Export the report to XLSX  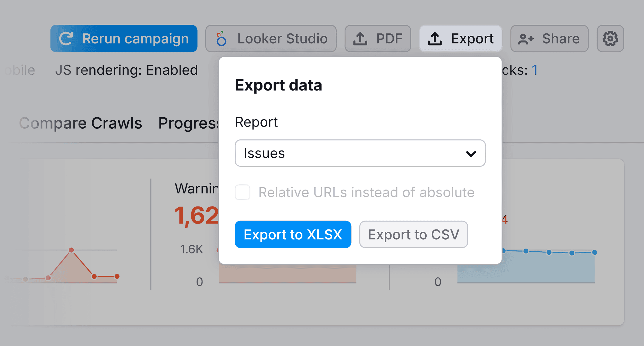(293, 234)
